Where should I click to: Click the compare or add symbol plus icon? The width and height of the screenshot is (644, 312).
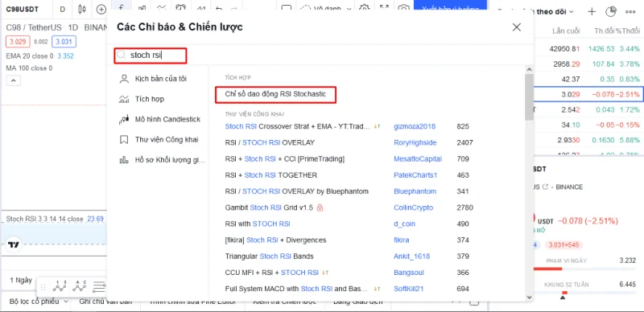click(x=101, y=10)
